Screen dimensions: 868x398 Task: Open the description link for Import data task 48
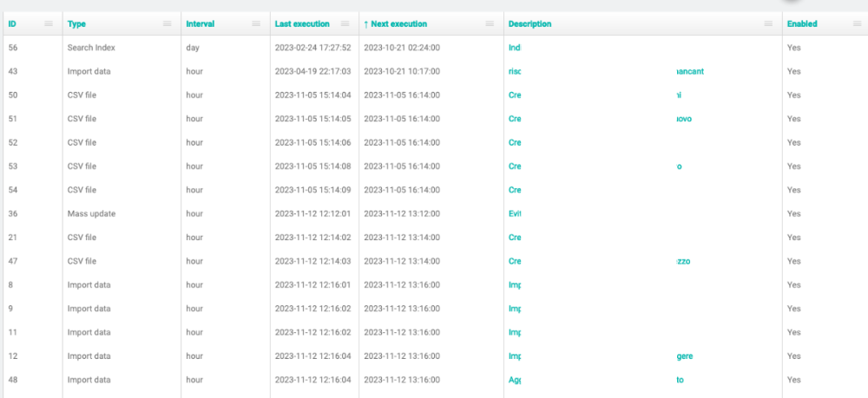click(x=515, y=380)
